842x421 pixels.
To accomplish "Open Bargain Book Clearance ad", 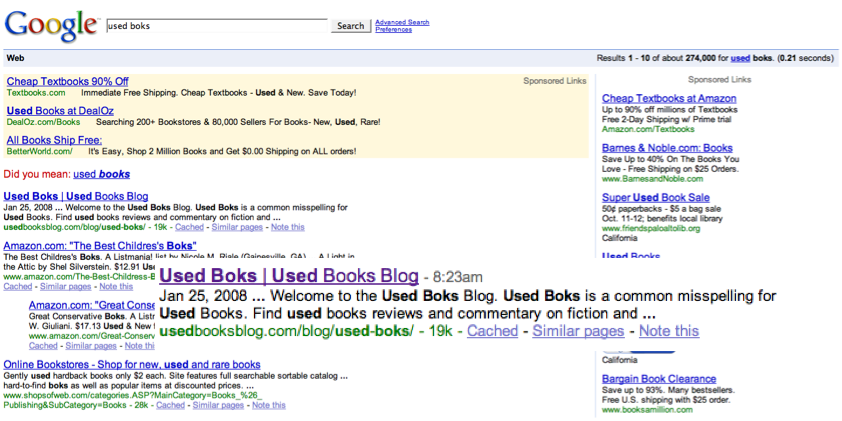I will click(x=659, y=379).
